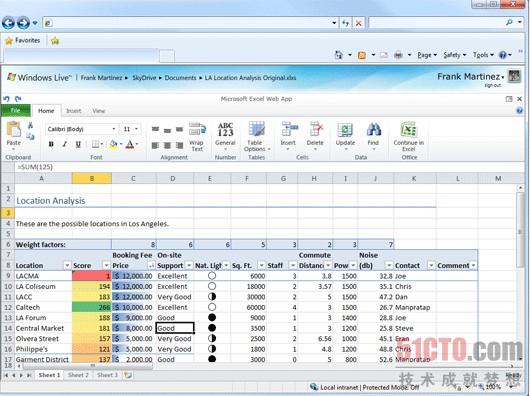Screen dimensions: 530x396
Task: Click the browser address bar
Action: click(191, 23)
